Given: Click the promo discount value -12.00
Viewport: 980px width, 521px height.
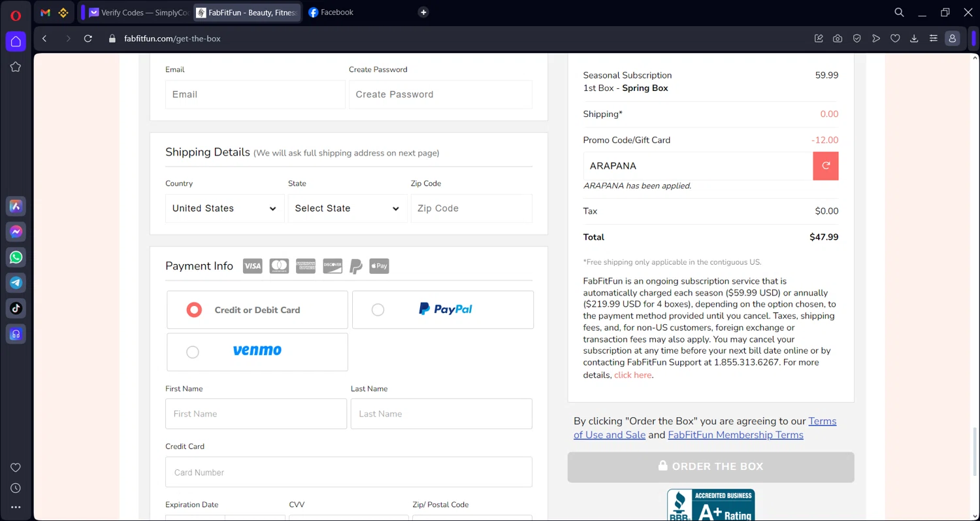Looking at the screenshot, I should tap(825, 140).
